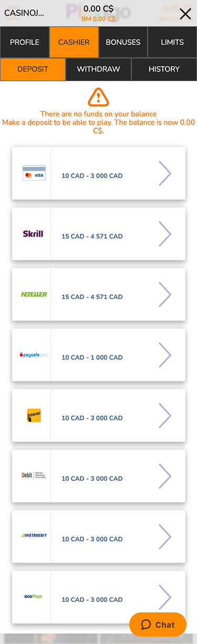
Task: Expand the Interac deposit chevron
Action: (x=165, y=415)
